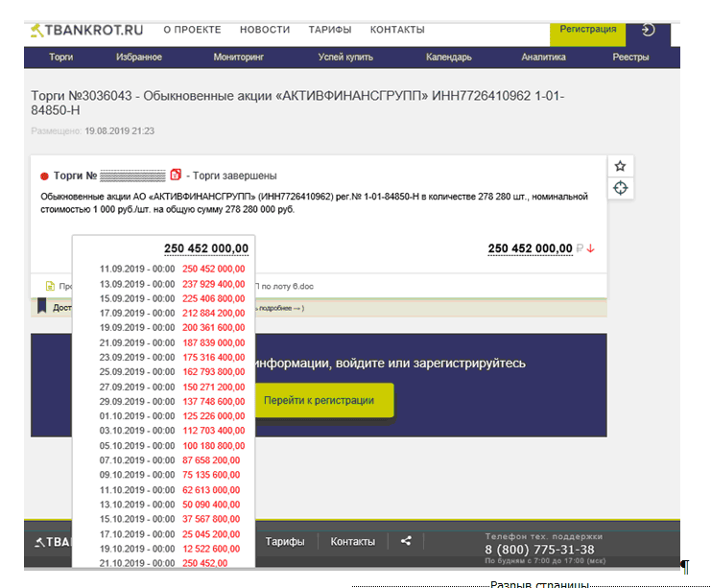711x588 pixels.
Task: Go to the Торги navigation tab
Action: click(61, 58)
